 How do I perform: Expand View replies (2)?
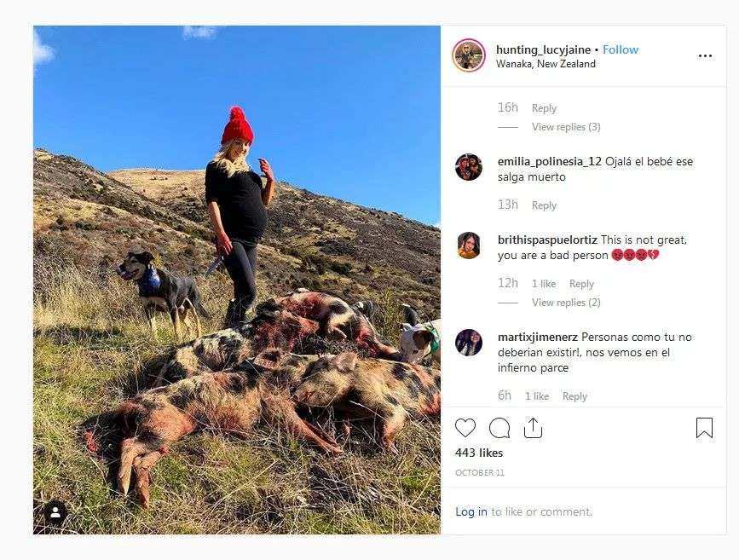coord(566,302)
